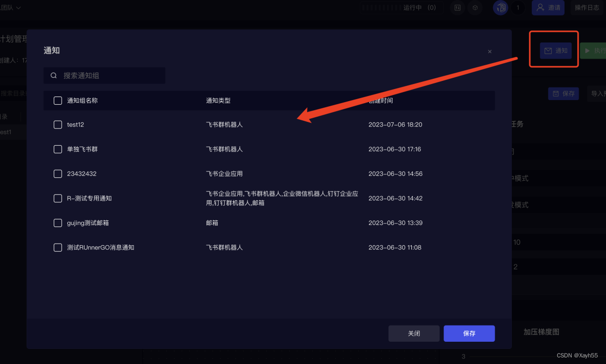
Task: Click the 关闭 button
Action: [x=414, y=334]
